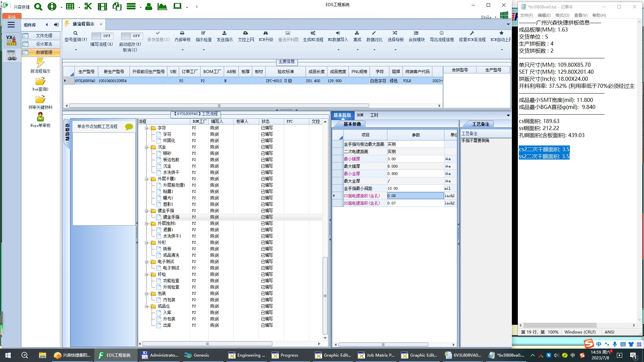This screenshot has height=362, width=644.
Task: Click the 内部审核 printer icon
Action: click(182, 33)
